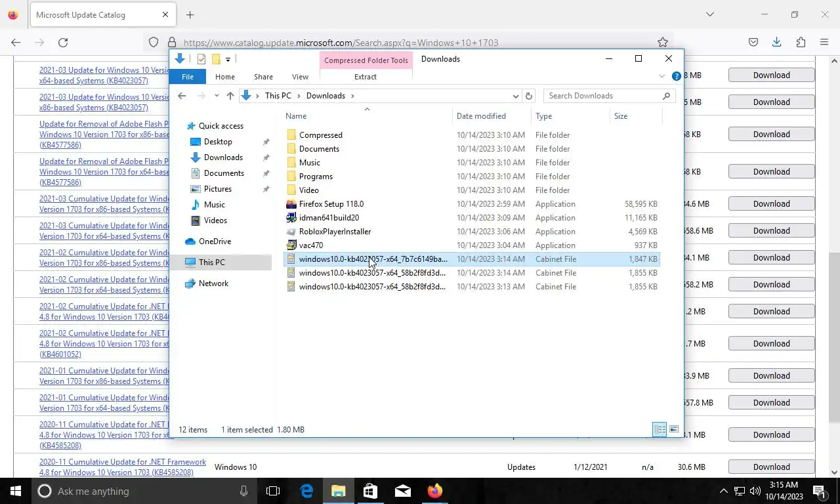Click the Up one level arrow in Explorer
The image size is (840, 504).
coord(230,96)
